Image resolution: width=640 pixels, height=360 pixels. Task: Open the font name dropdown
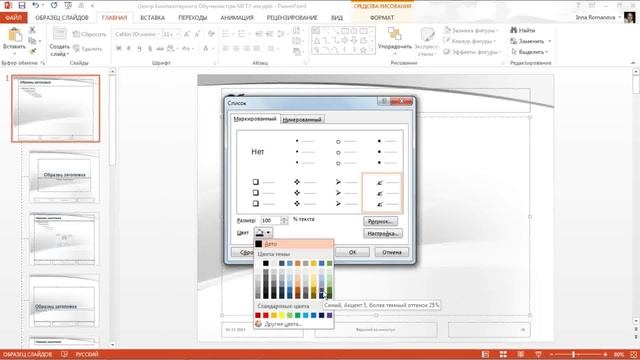coord(159,34)
